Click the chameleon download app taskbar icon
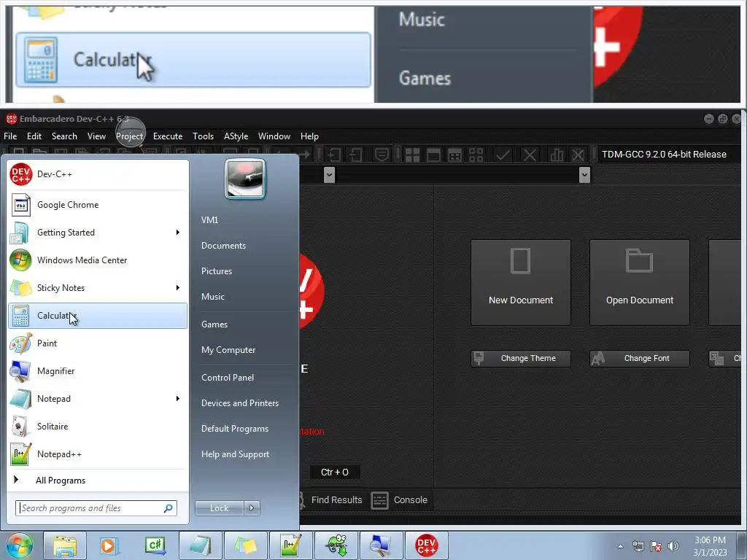 point(336,545)
